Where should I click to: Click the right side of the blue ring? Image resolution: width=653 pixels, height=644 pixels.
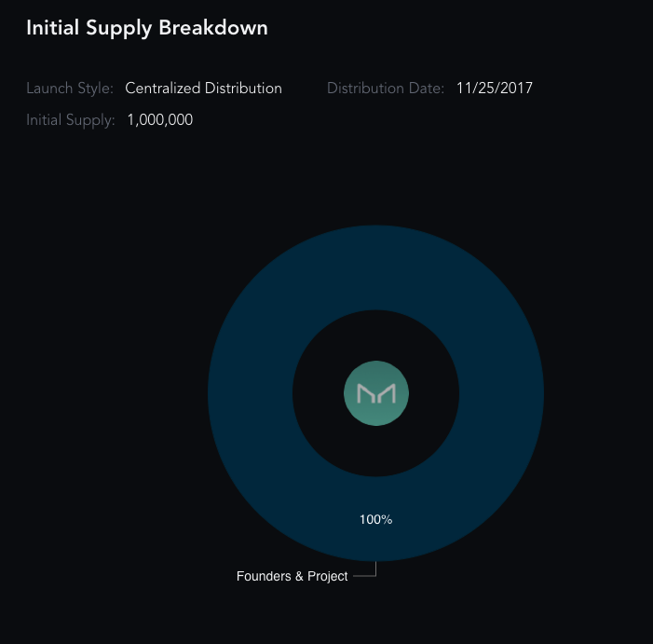[501, 393]
